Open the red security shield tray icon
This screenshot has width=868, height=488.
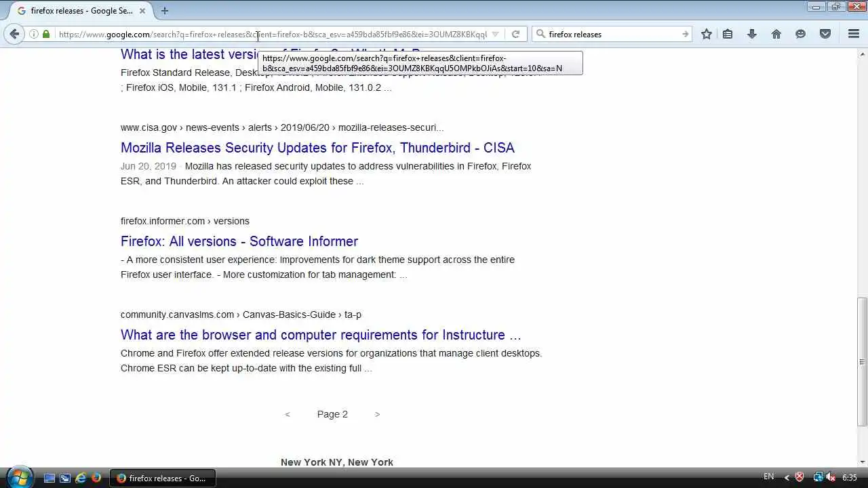point(800,478)
